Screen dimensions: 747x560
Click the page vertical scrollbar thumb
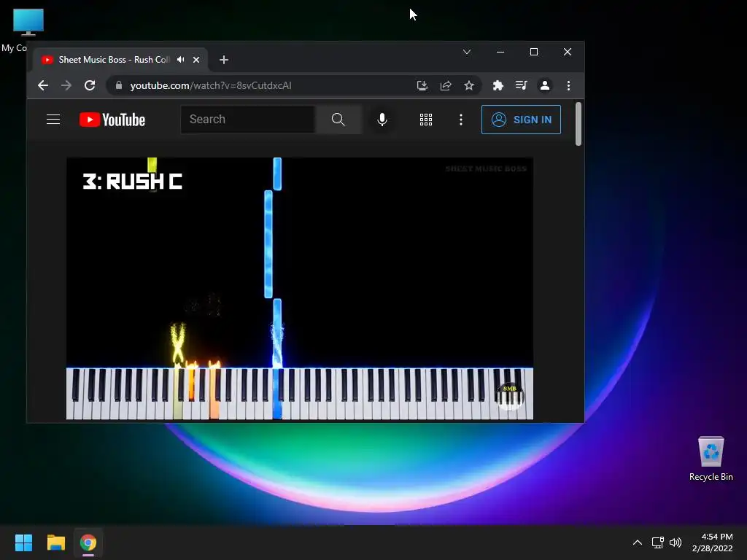click(578, 124)
